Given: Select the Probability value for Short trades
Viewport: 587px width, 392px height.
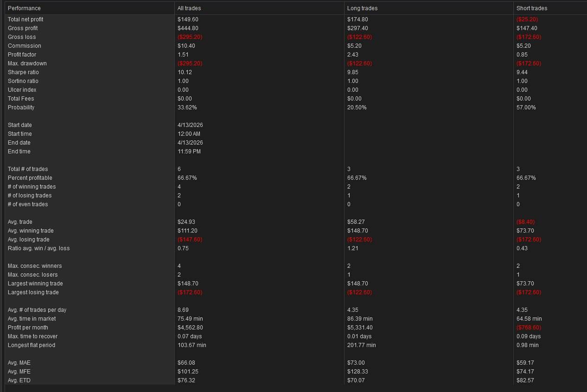Looking at the screenshot, I should [x=526, y=107].
